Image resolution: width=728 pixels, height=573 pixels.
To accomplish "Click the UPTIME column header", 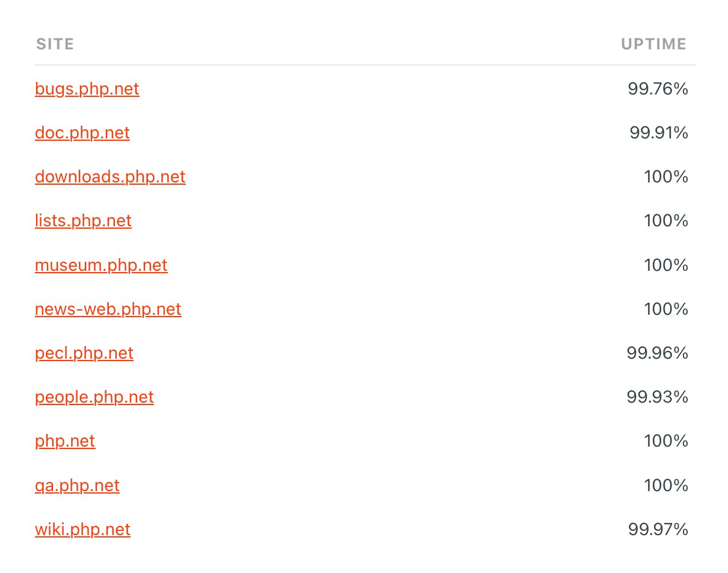I will coord(654,44).
